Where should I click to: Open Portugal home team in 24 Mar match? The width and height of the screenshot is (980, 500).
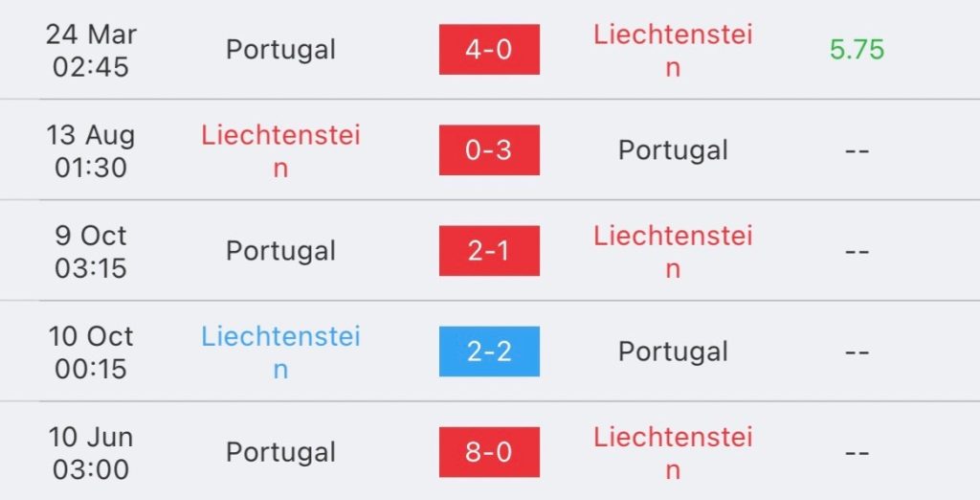(280, 50)
